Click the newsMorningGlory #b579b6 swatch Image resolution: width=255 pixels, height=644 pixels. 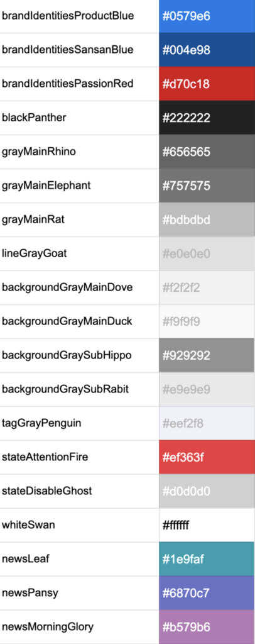(x=207, y=627)
